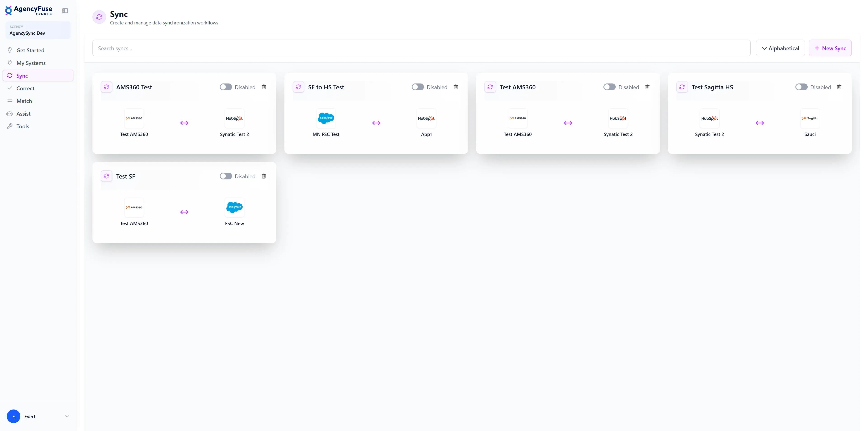Click the purple sync arrows on AMS360 Test
The height and width of the screenshot is (431, 868).
[x=184, y=123]
